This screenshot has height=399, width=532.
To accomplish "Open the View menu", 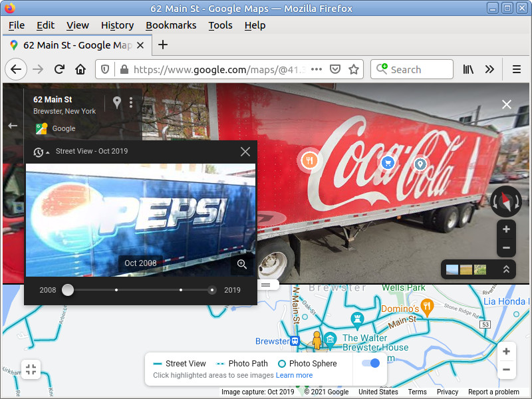I will [x=77, y=25].
